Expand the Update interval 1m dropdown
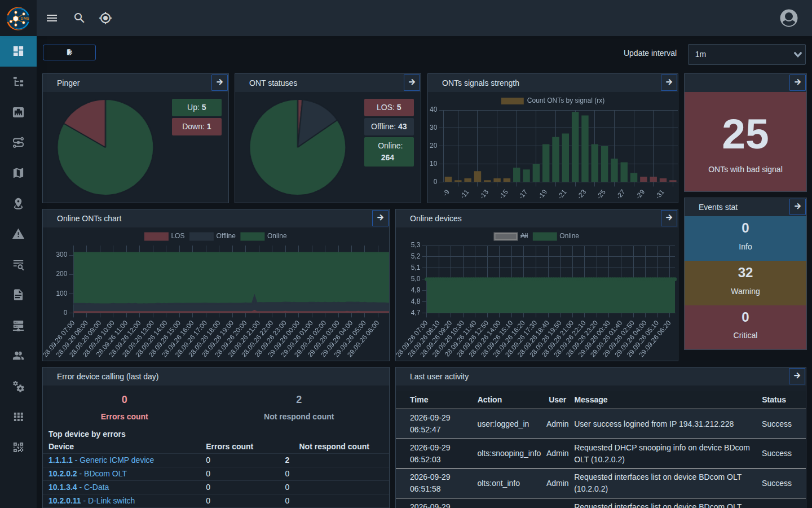812x508 pixels. [x=747, y=54]
